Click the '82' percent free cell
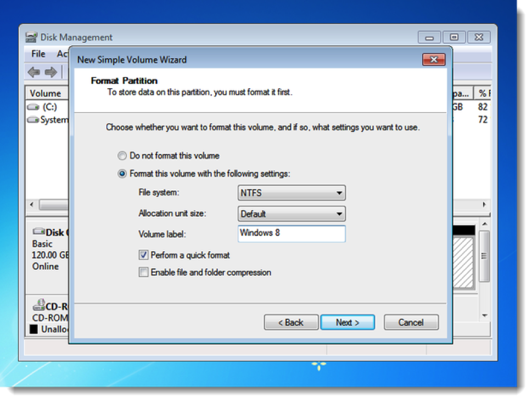532x402 pixels. (483, 107)
